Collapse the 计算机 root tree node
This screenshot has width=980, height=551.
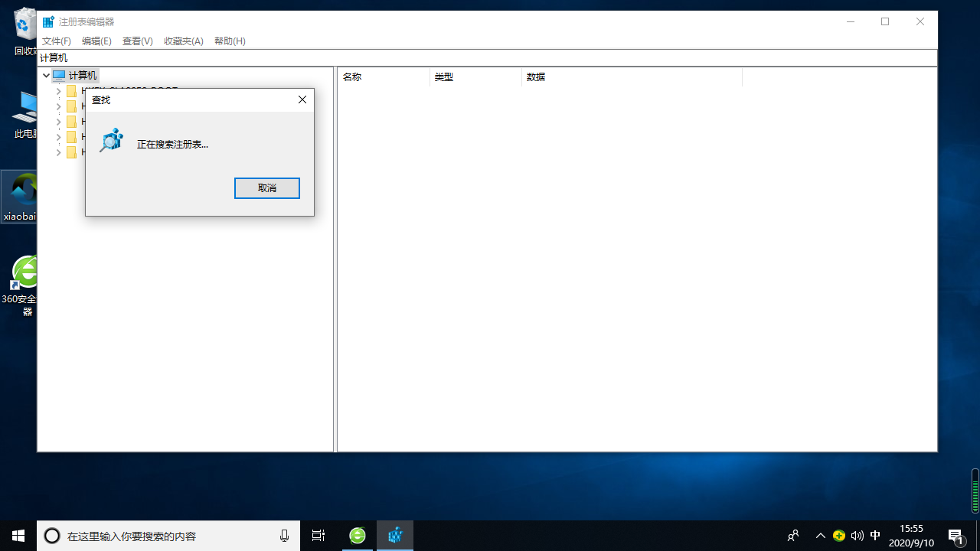pos(46,76)
